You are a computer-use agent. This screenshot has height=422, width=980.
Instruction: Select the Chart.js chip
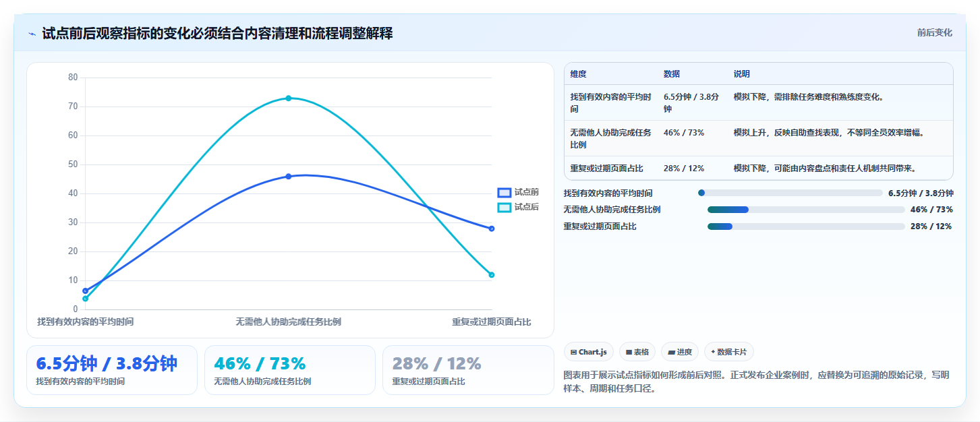(588, 352)
